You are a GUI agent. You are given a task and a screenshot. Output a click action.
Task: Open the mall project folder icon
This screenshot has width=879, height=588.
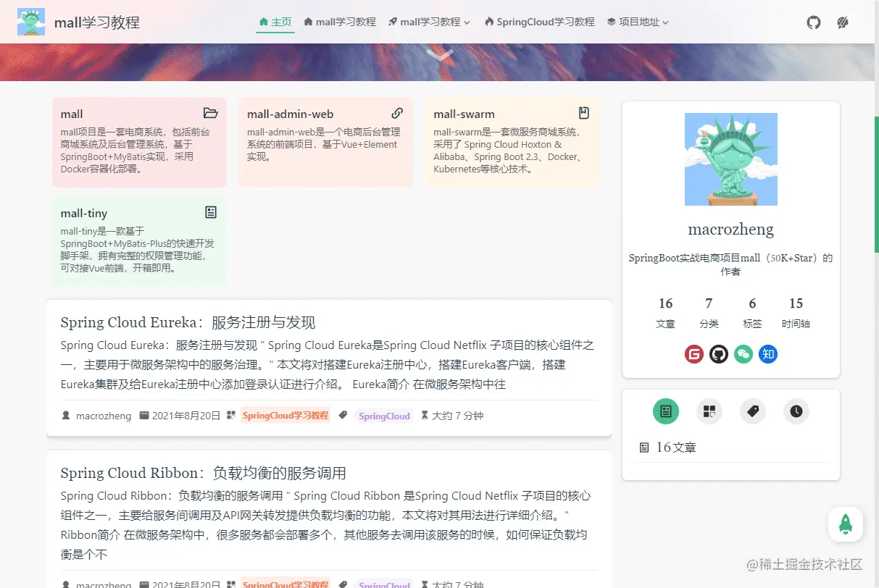tap(211, 113)
